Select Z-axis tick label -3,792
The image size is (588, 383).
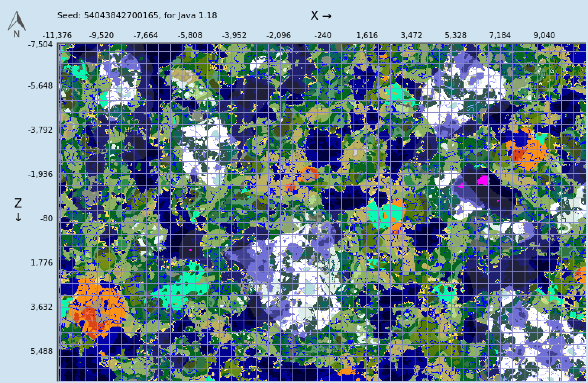(40, 130)
